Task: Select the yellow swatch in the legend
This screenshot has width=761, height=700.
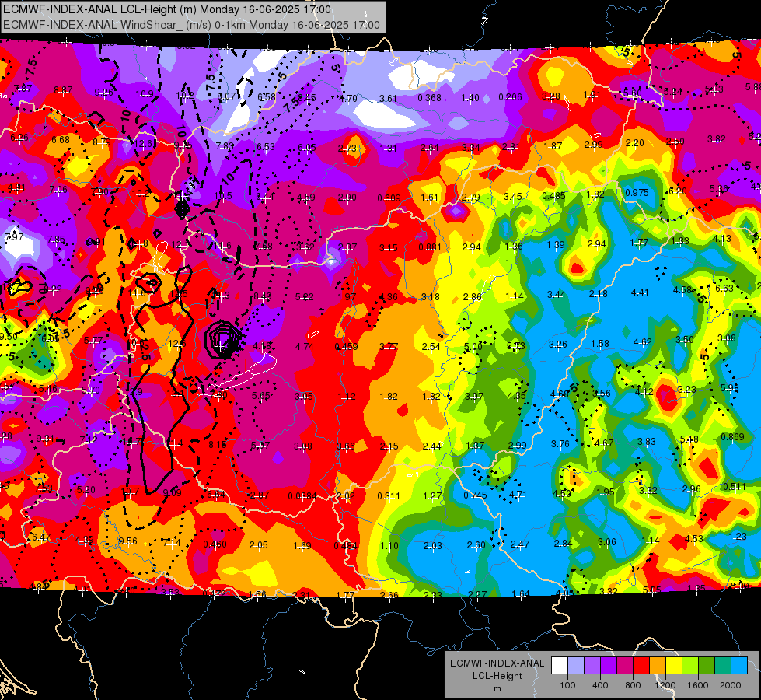Action: click(674, 666)
